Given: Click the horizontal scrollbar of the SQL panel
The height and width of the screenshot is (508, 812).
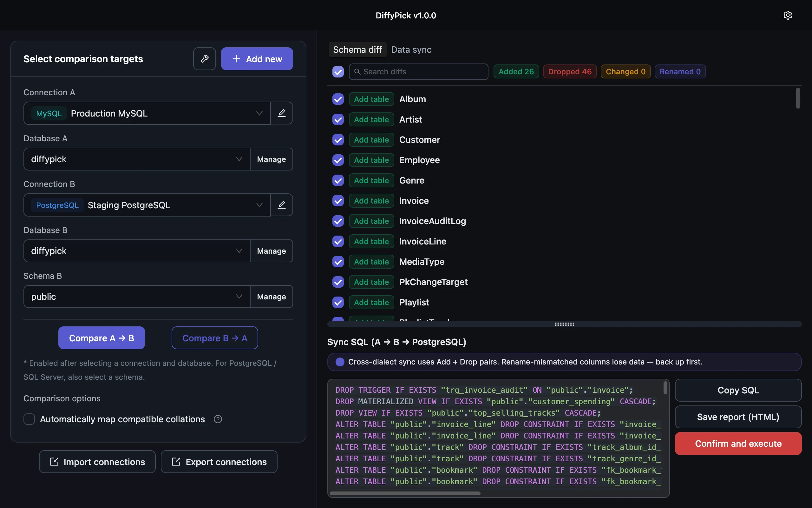Looking at the screenshot, I should click(405, 493).
